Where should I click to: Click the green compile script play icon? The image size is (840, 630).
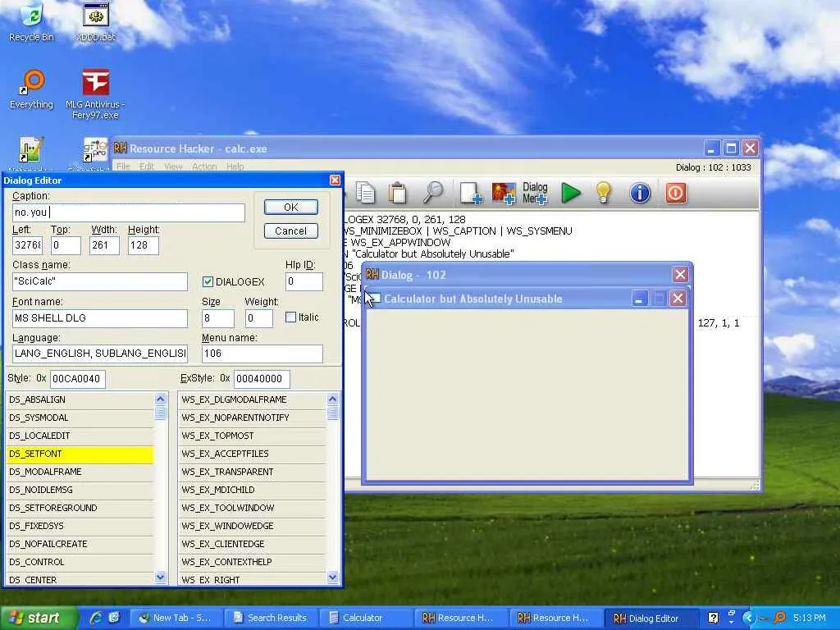pos(571,193)
